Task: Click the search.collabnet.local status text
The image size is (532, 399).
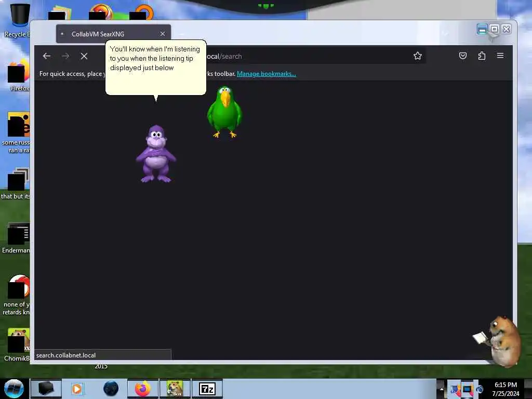Action: (66, 355)
